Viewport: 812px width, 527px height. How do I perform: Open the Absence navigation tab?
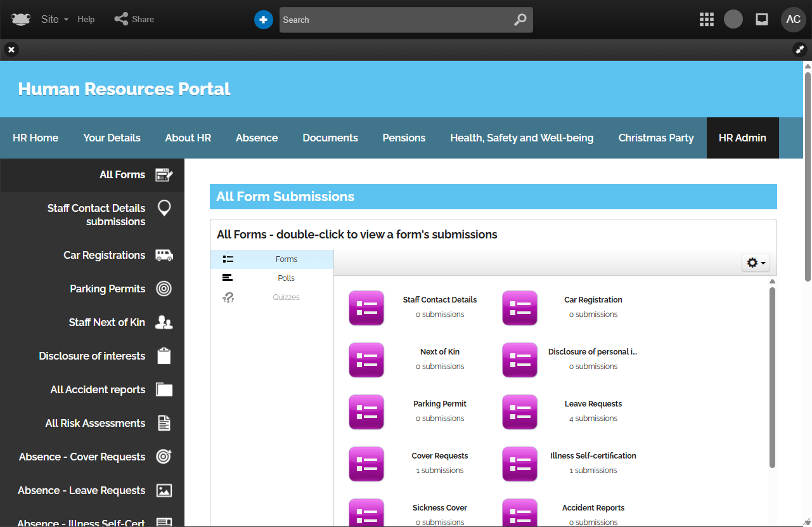[257, 138]
